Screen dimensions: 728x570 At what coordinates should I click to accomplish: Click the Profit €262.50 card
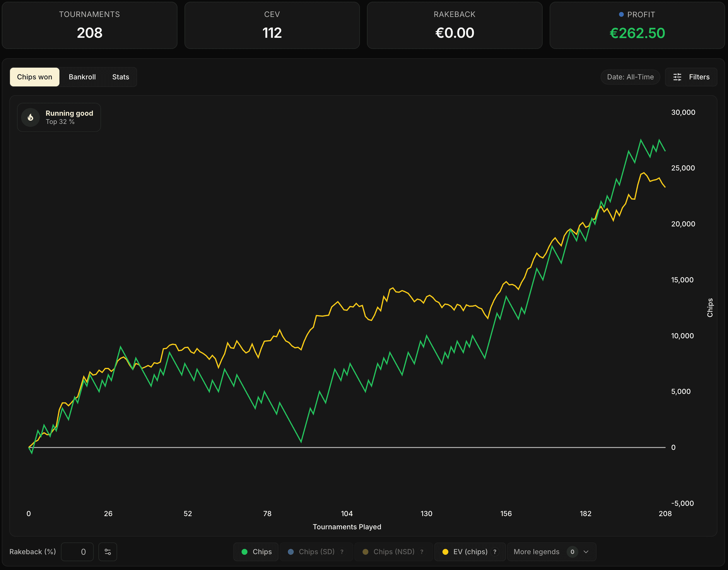(x=637, y=26)
